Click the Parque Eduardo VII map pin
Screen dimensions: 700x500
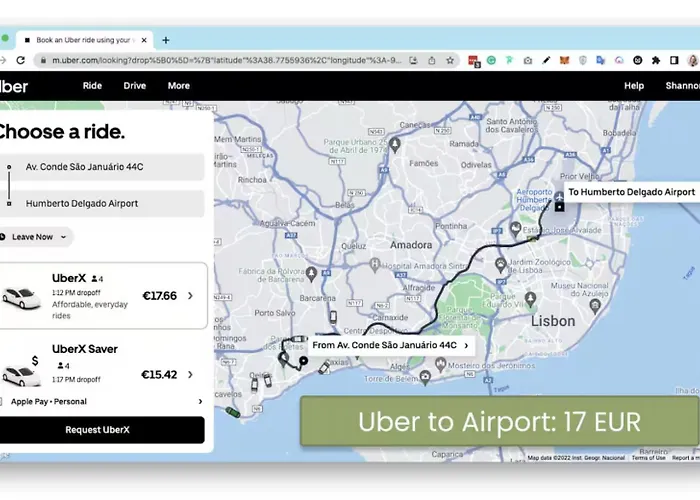click(530, 299)
